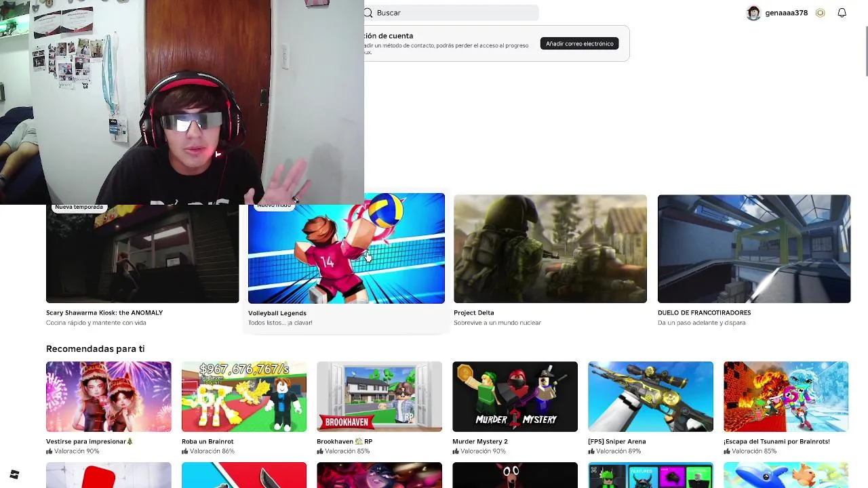Select the Brookhaven RP title text

click(x=344, y=441)
